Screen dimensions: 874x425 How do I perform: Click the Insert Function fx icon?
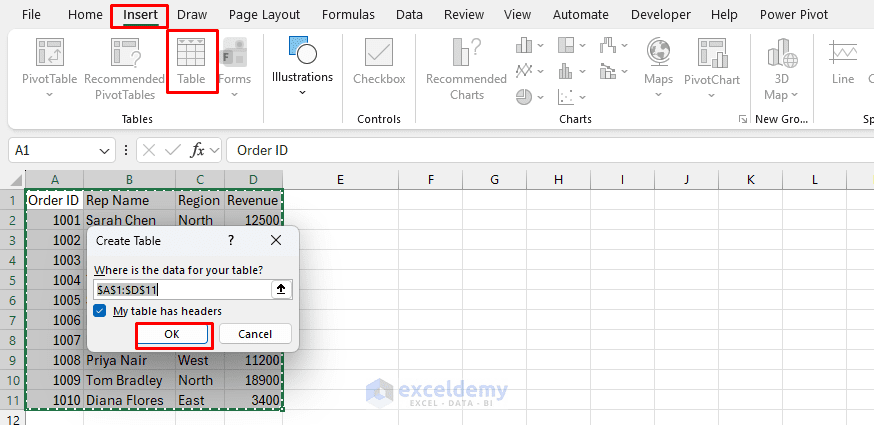[x=197, y=150]
